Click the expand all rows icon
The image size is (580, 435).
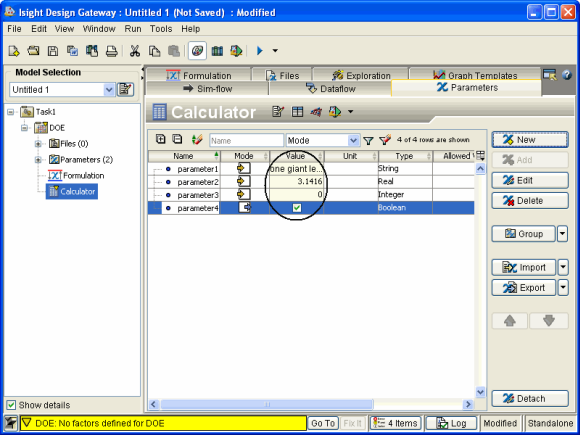[161, 139]
